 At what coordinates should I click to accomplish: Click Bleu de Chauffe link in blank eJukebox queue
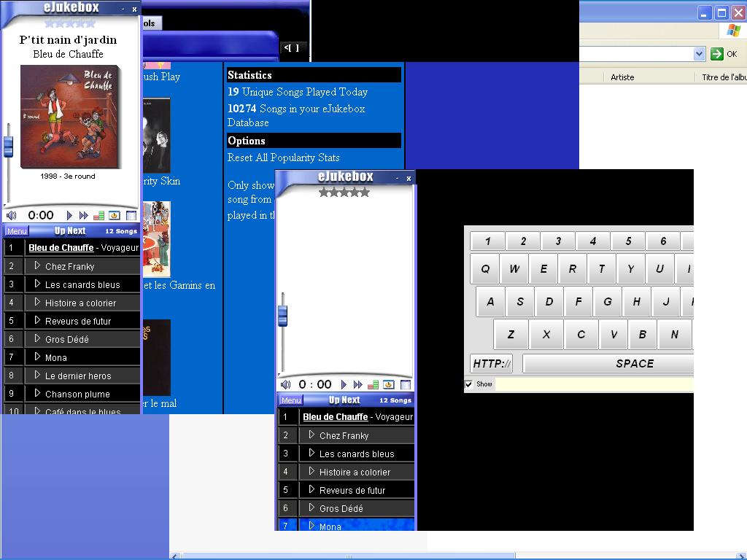click(336, 416)
